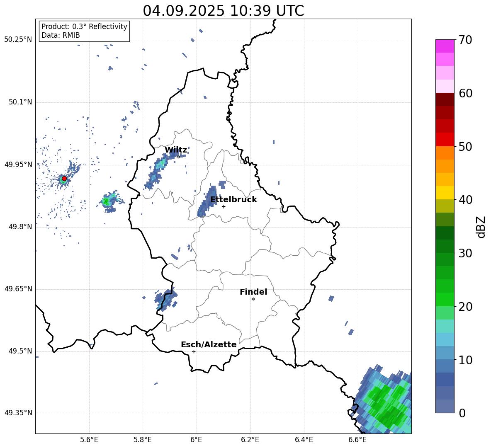Click the colorbar tick value 0
The height and width of the screenshot is (448, 491).
click(x=462, y=413)
